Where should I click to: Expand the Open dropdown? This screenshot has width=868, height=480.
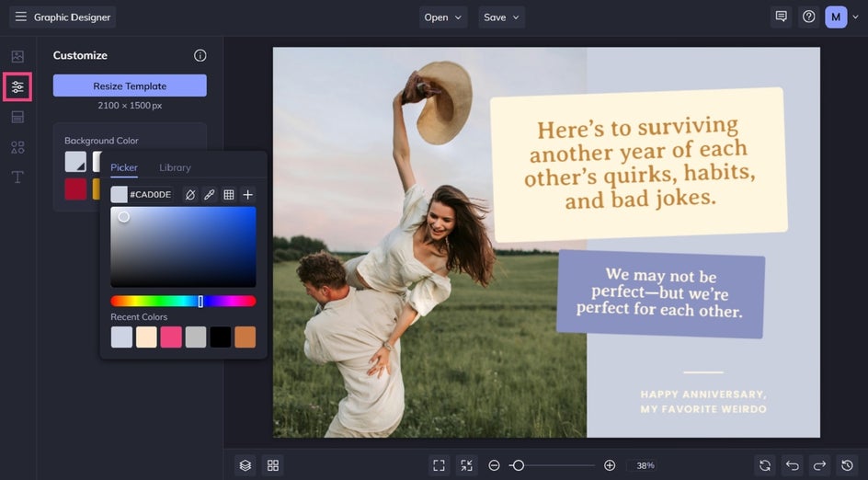[443, 17]
